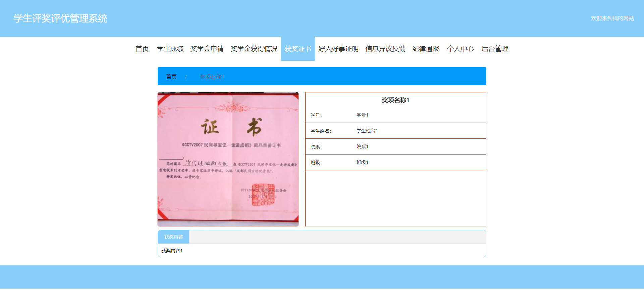The width and height of the screenshot is (644, 306).
Task: Click the 学号1 value
Action: (362, 115)
